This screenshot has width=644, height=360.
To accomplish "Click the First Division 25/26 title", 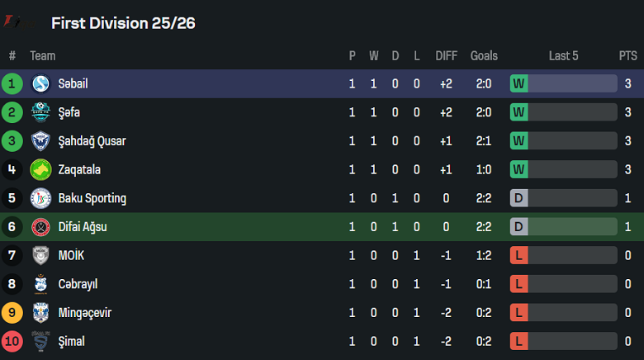I will (x=123, y=23).
